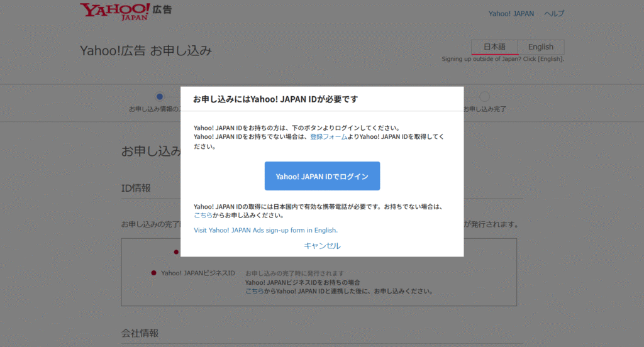This screenshot has height=347, width=644.
Task: Switch to the English language tab
Action: (x=540, y=47)
